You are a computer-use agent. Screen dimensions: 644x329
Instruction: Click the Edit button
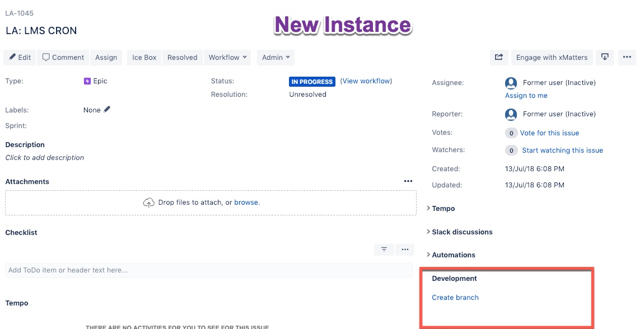point(20,58)
